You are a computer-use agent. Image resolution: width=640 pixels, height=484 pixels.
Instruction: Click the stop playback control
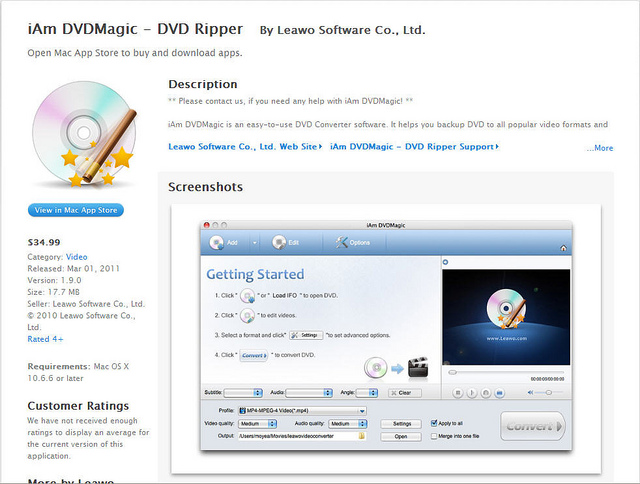tap(458, 393)
